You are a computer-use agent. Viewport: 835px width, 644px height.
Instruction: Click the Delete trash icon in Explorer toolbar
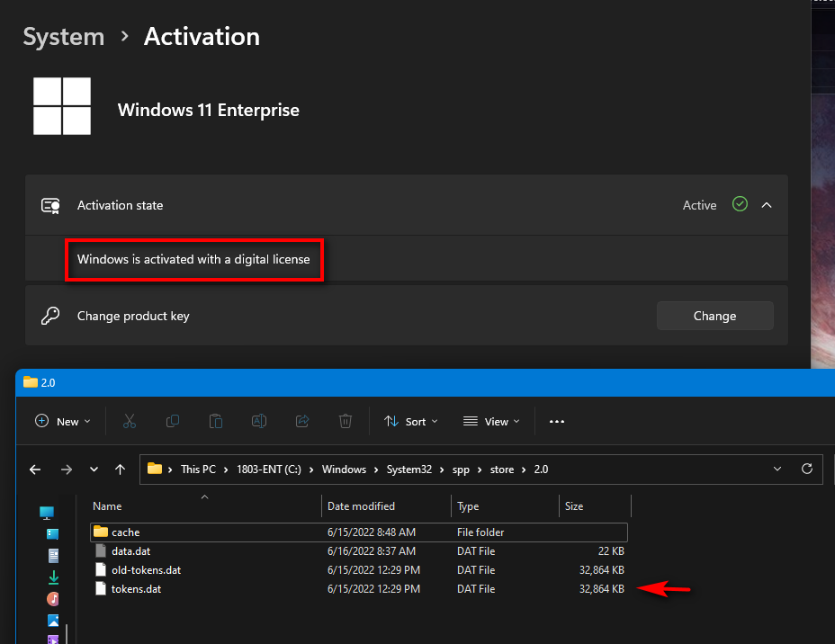(346, 422)
